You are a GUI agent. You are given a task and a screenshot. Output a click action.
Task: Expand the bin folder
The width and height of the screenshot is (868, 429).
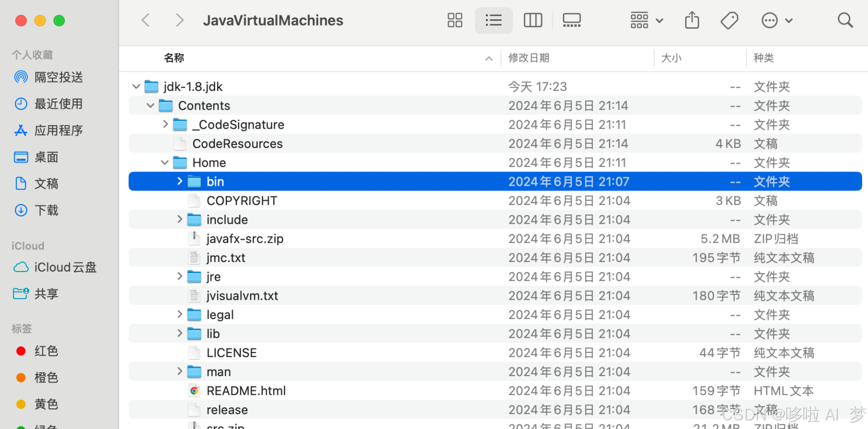(180, 181)
